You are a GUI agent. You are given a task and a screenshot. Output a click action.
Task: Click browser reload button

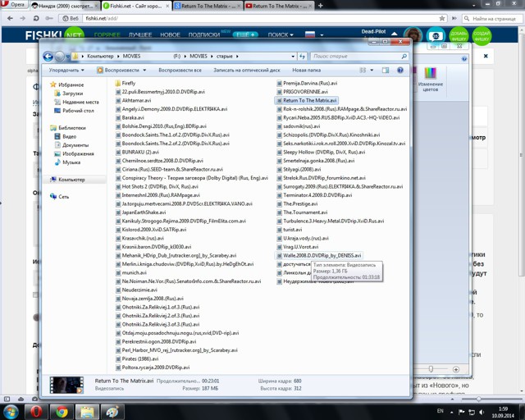[x=36, y=18]
